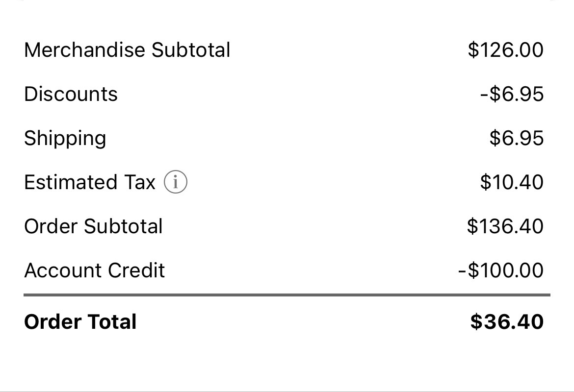Select the bold Order Total label
Screen dimensions: 574x392
coord(80,322)
